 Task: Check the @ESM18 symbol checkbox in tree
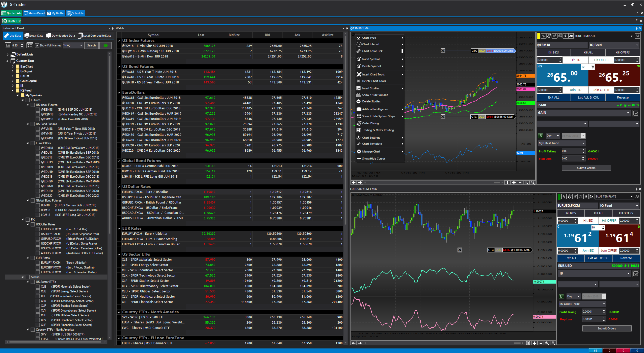click(38, 110)
